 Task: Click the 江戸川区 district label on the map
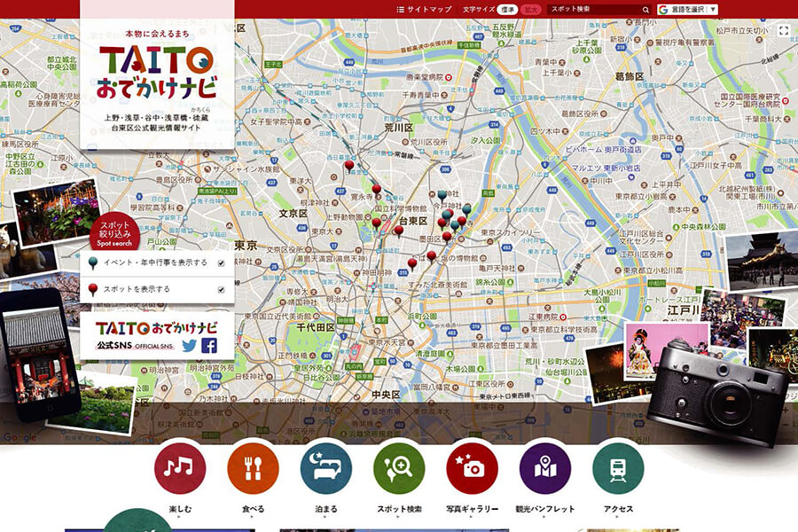coord(682,310)
